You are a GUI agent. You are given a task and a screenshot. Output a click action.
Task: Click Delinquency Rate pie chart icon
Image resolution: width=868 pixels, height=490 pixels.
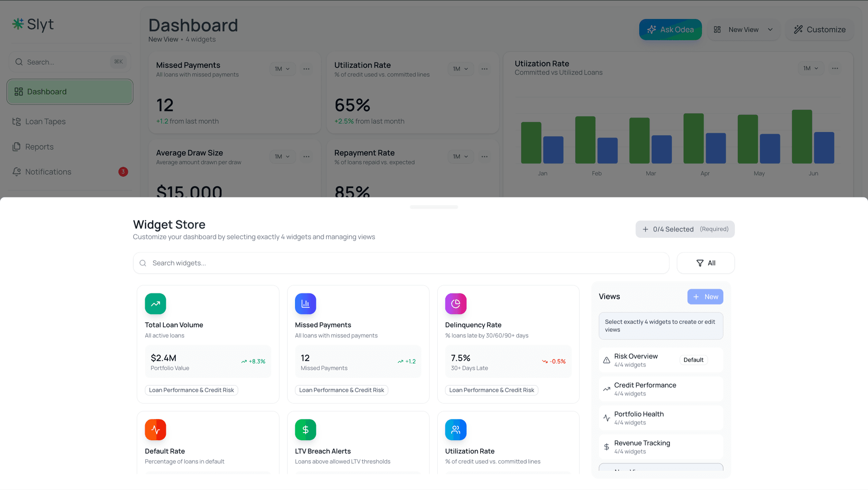coord(456,304)
